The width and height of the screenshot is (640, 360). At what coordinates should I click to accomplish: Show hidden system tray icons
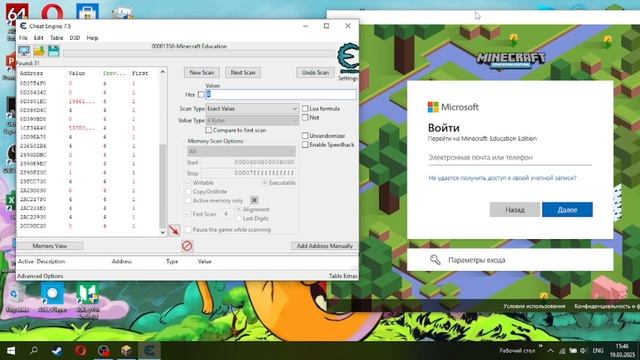coord(550,351)
